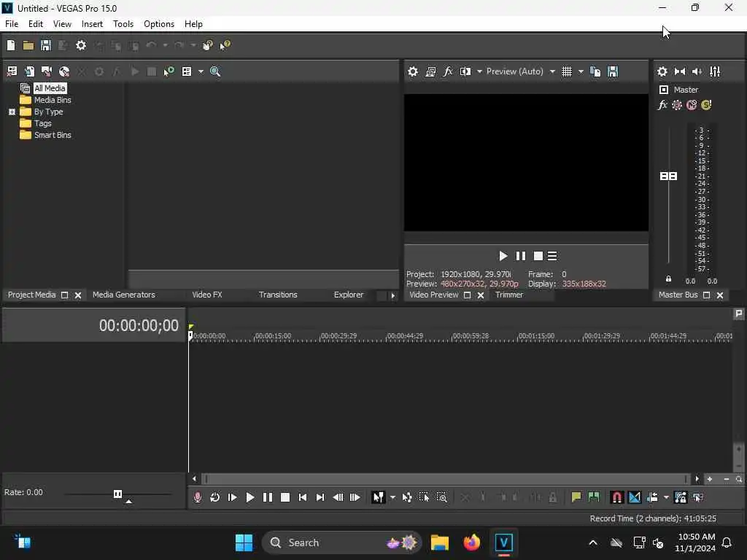Adjust Master volume fader handle

click(668, 176)
